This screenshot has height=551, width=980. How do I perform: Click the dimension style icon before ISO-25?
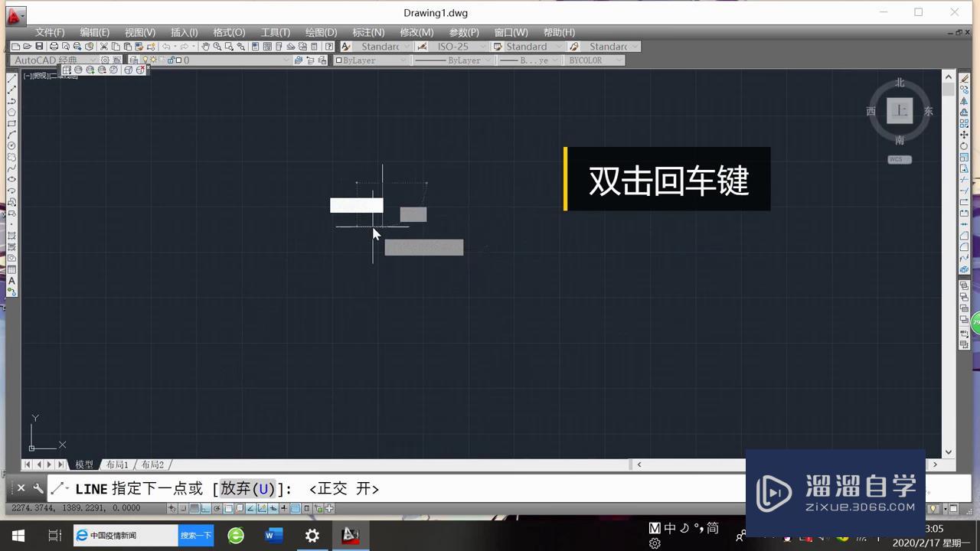pos(422,47)
